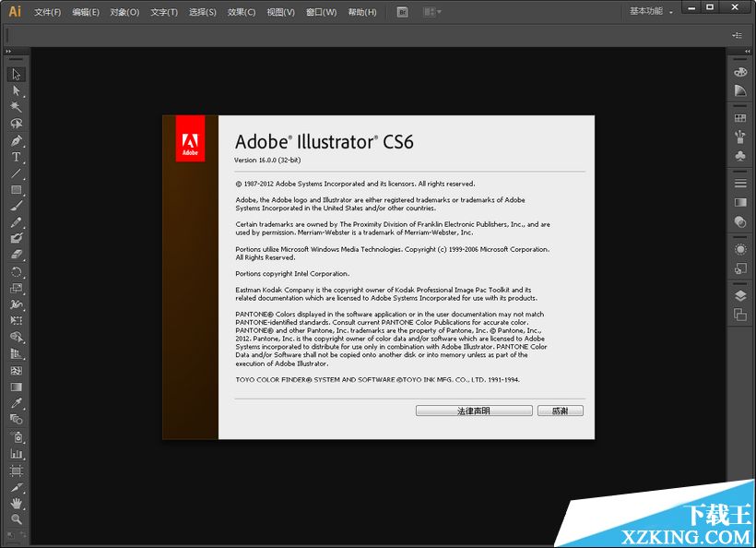Select the Artboard tool

(17, 471)
